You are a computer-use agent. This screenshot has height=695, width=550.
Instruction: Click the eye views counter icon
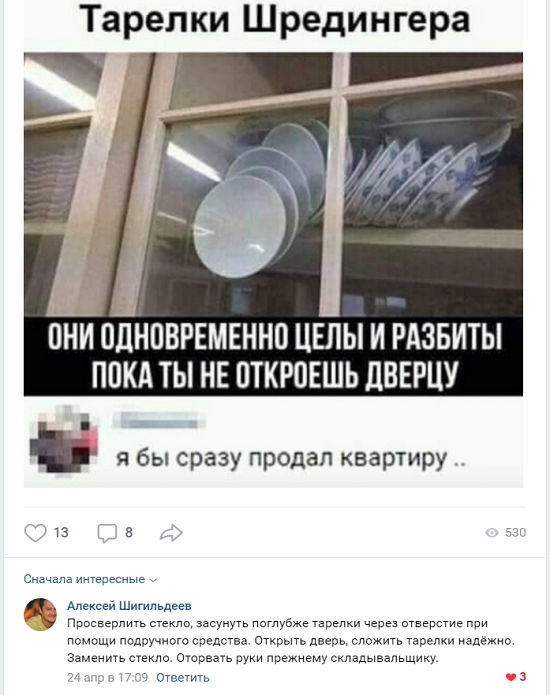[x=492, y=533]
